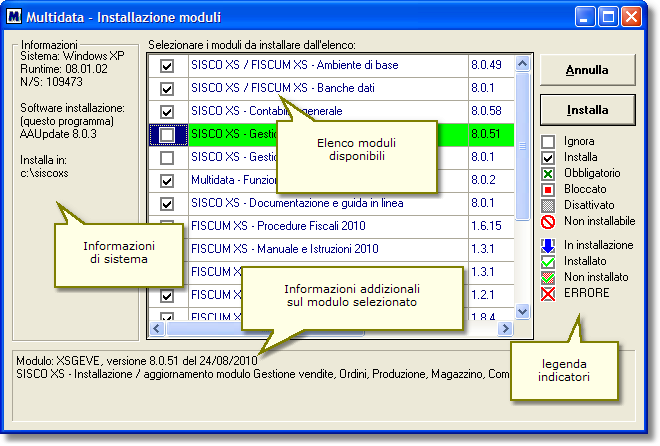
Task: Toggle checkbox for Documentazione e guida in linea
Action: [167, 204]
